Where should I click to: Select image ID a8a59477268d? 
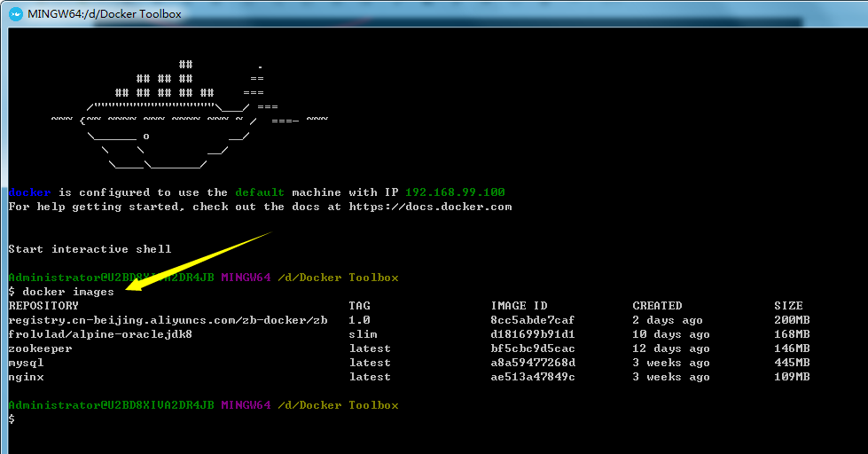tap(533, 363)
